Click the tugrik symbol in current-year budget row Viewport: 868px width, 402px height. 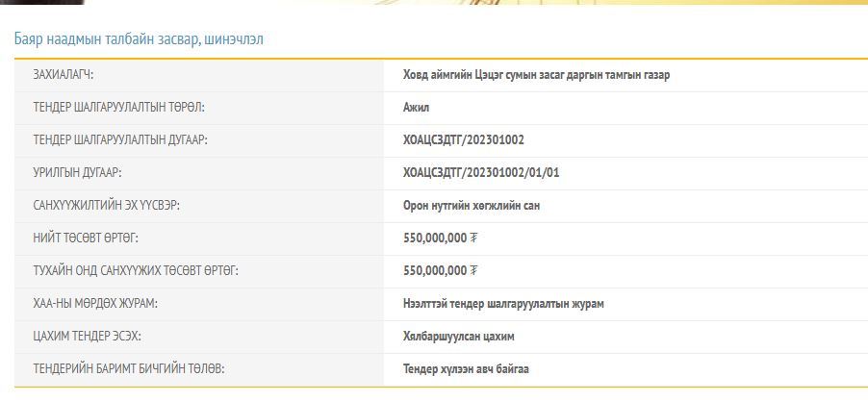[x=473, y=271]
